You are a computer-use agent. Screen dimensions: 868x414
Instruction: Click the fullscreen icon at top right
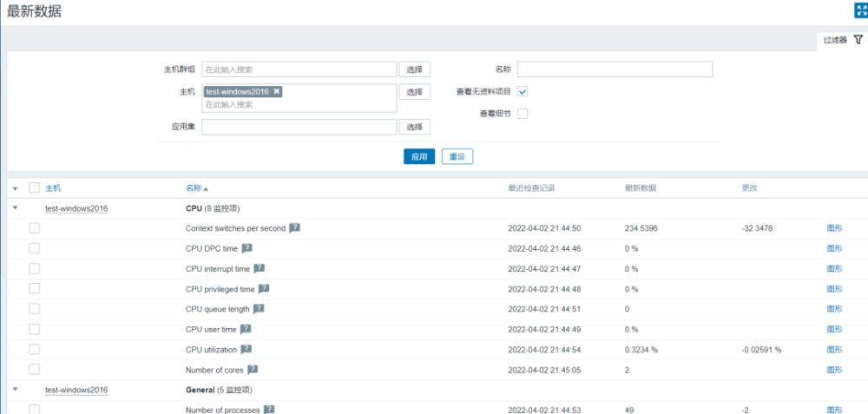tap(860, 10)
